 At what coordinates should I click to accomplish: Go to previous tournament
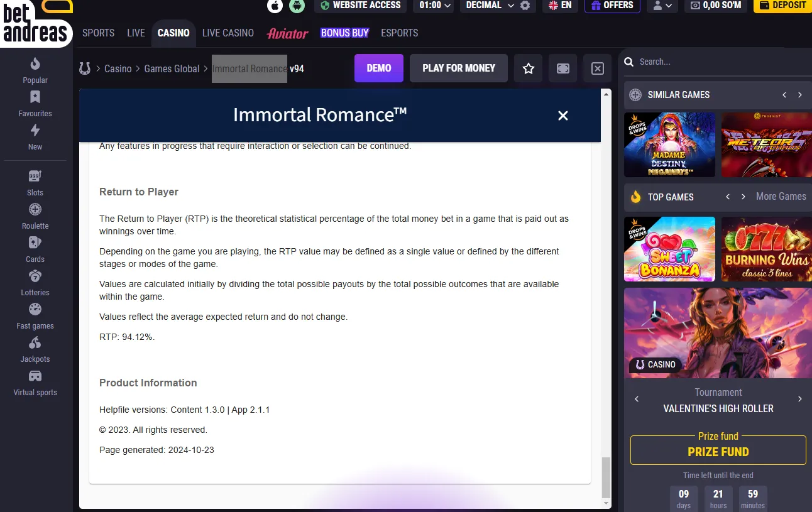click(x=637, y=399)
